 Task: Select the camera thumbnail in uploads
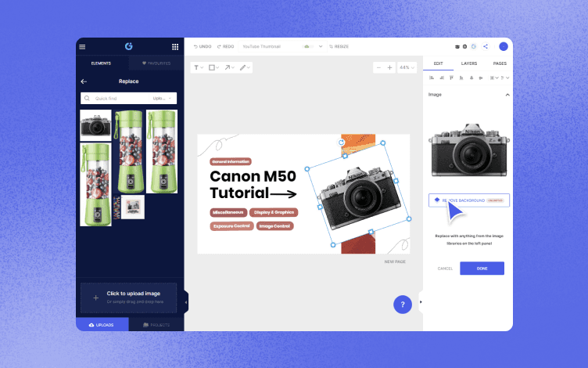(95, 125)
